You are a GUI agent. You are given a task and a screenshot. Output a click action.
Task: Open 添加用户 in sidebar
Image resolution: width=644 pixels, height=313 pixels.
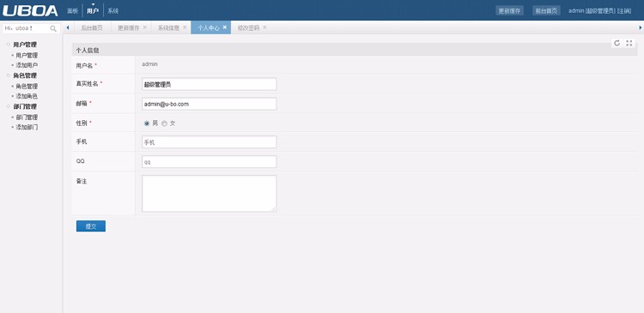(27, 65)
